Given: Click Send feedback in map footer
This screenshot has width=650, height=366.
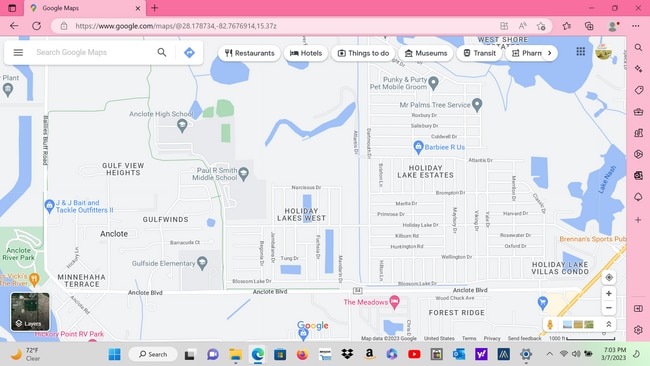Looking at the screenshot, I should click(x=524, y=339).
